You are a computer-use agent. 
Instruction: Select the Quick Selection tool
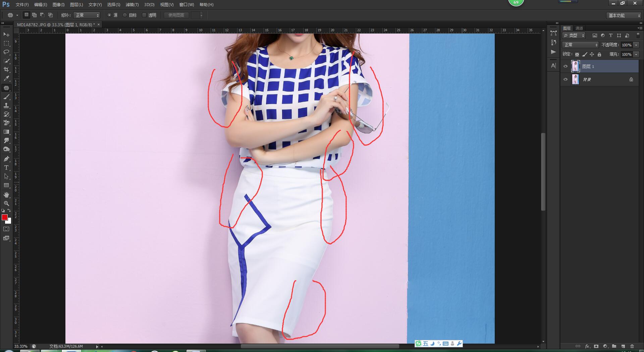[6, 61]
